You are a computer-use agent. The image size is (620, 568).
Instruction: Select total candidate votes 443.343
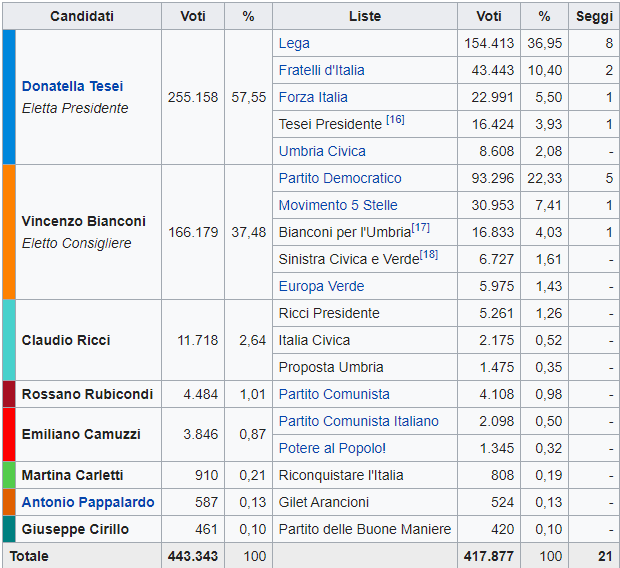click(193, 556)
